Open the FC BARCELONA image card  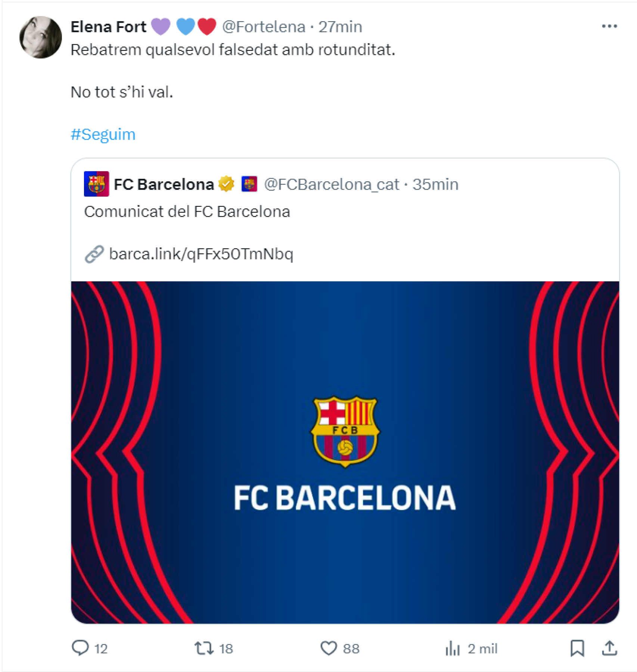click(x=345, y=452)
